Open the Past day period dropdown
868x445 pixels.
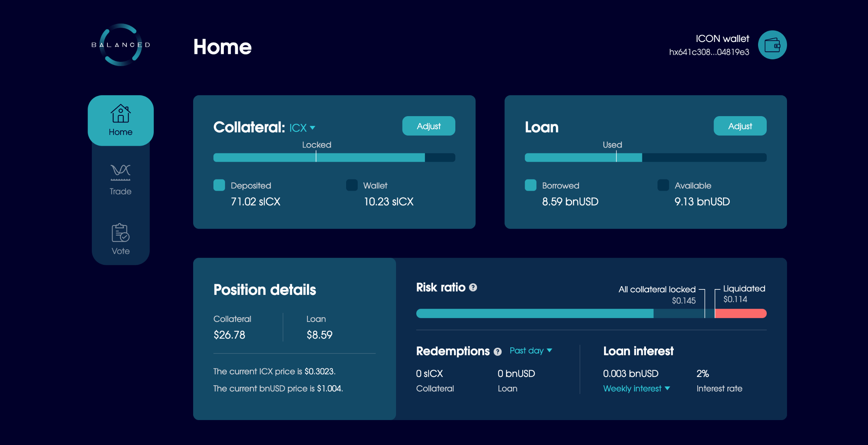[x=531, y=351]
